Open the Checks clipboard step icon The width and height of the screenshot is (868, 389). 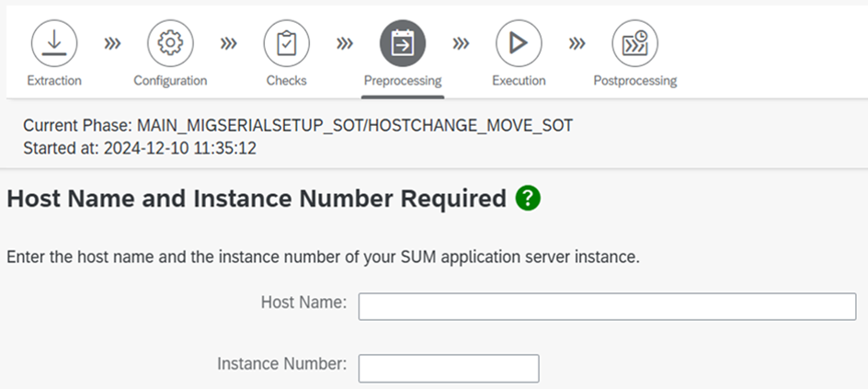pos(286,43)
